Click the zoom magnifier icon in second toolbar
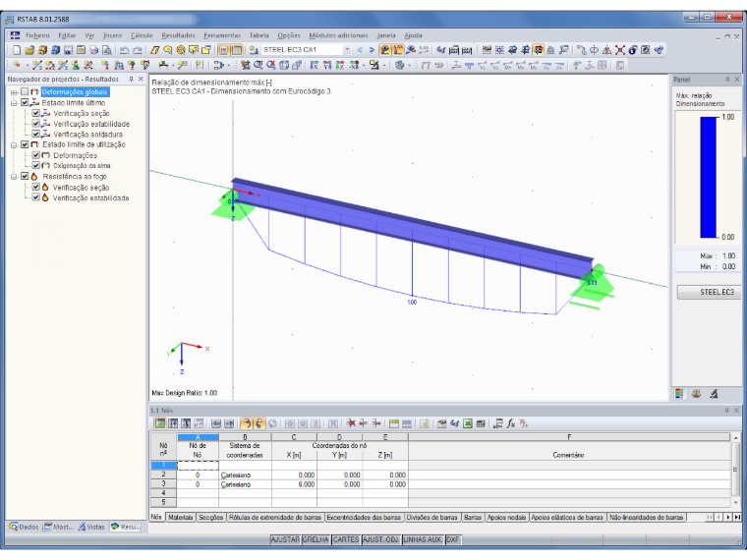The image size is (747, 560). click(258, 65)
